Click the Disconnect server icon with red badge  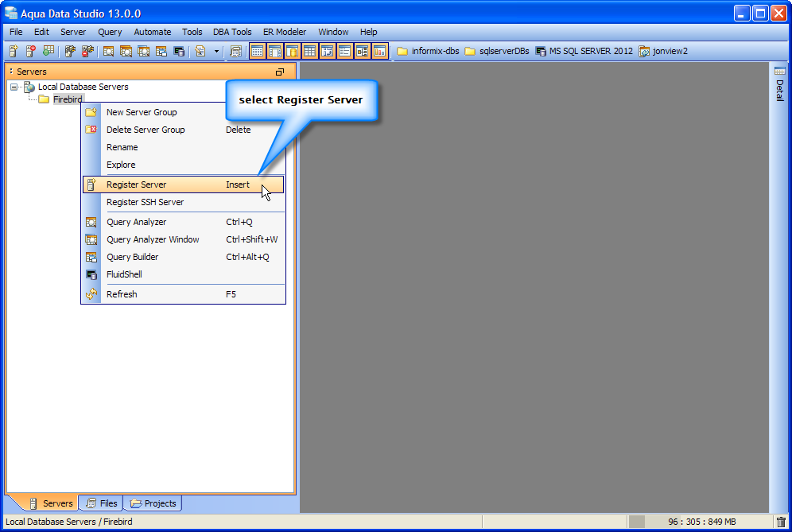87,51
